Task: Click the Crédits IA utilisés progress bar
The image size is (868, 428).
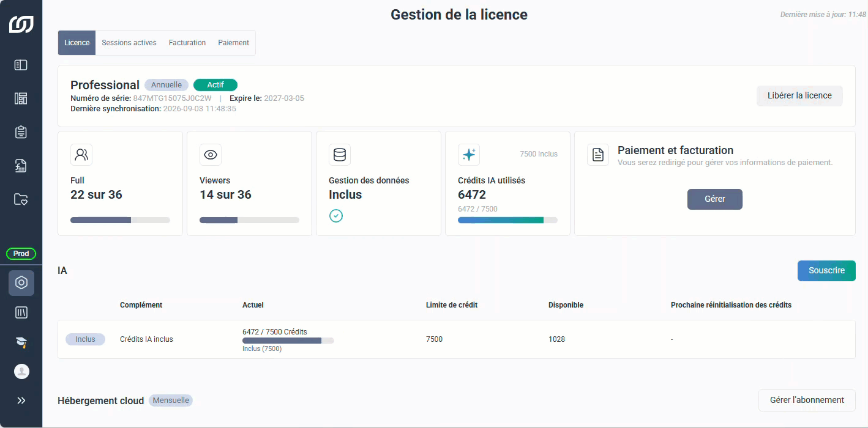Action: coord(507,220)
